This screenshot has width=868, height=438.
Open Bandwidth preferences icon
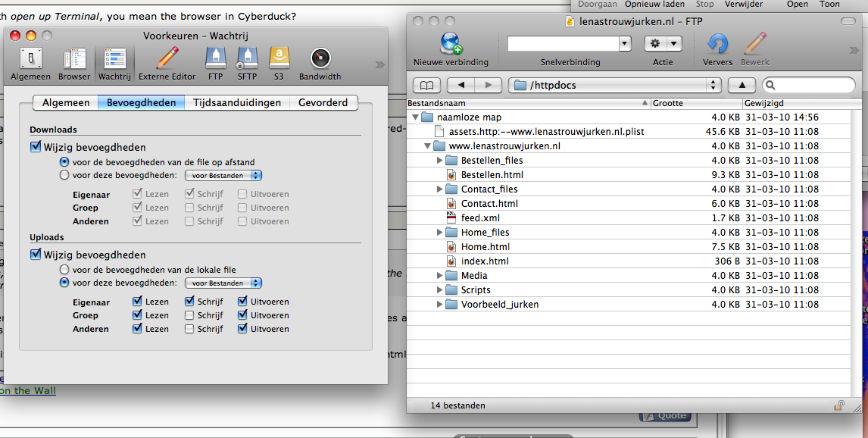click(x=320, y=58)
